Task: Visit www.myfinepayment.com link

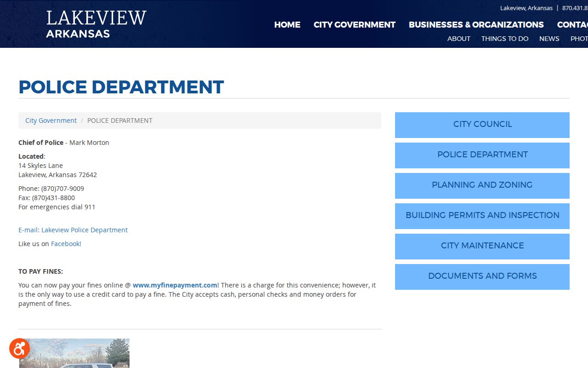Action: 175,285
